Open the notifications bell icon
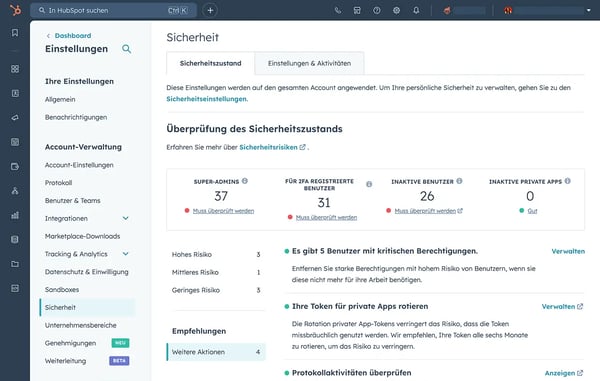Viewport: 600px width, 381px height. (416, 10)
